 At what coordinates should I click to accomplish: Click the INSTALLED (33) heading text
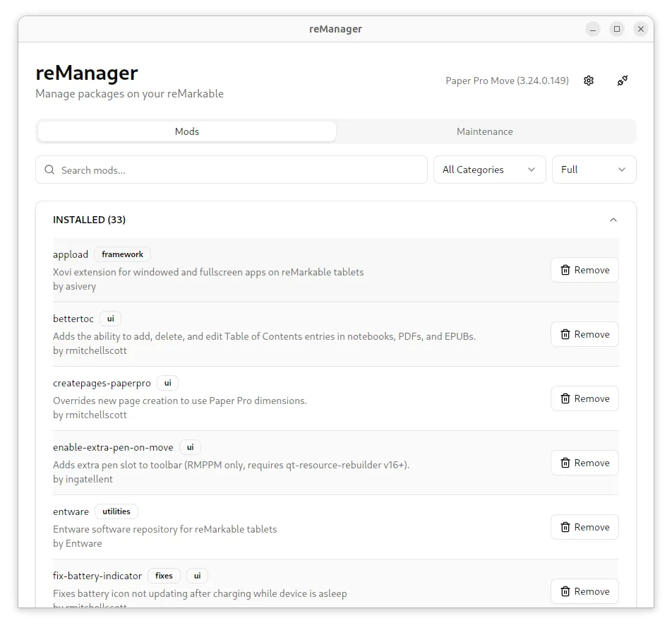pyautogui.click(x=89, y=220)
